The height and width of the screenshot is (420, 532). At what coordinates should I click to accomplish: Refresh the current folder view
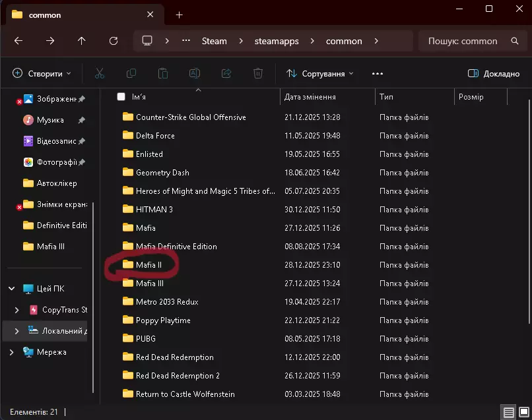(x=113, y=41)
